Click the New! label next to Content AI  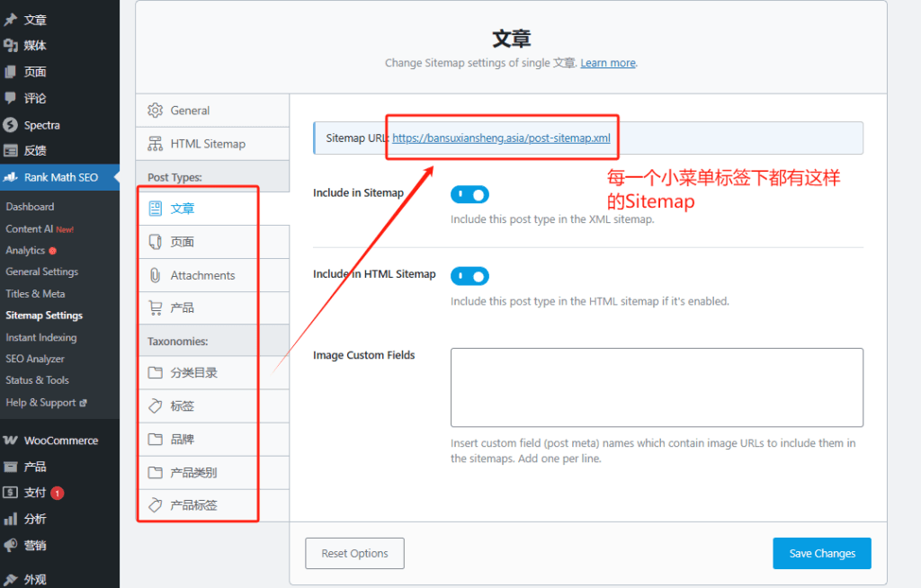[x=65, y=229]
